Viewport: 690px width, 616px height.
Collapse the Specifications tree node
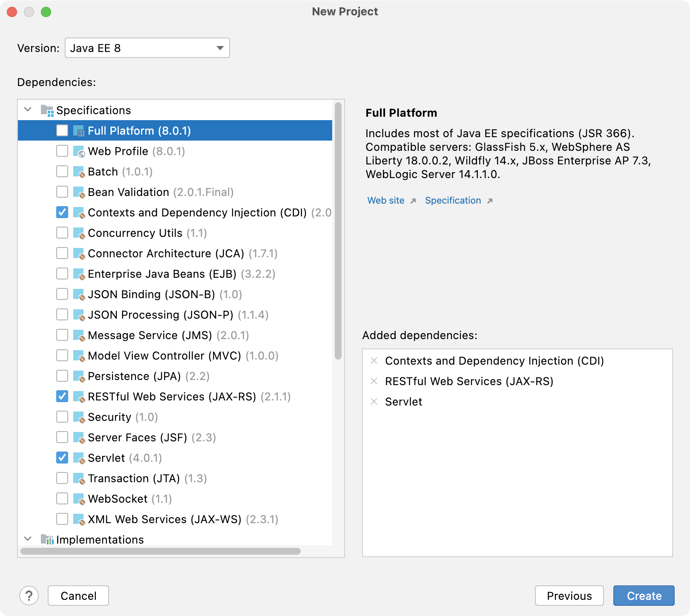tap(28, 109)
